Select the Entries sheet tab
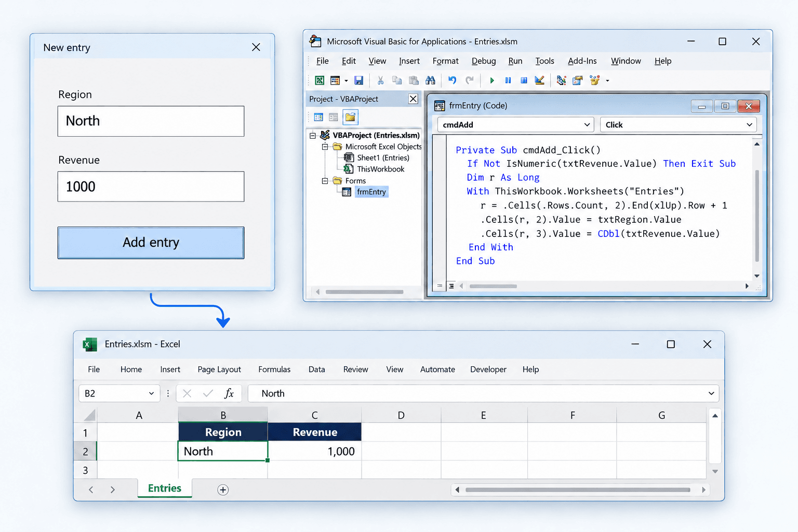The width and height of the screenshot is (798, 532). coord(165,488)
